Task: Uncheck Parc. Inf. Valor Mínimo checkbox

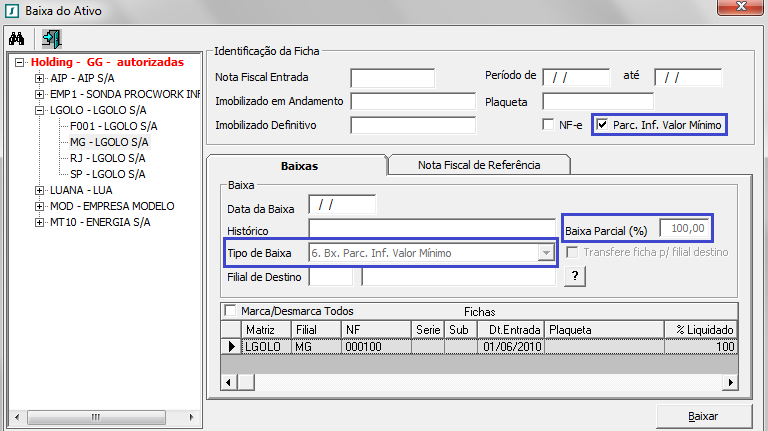Action: (x=601, y=125)
